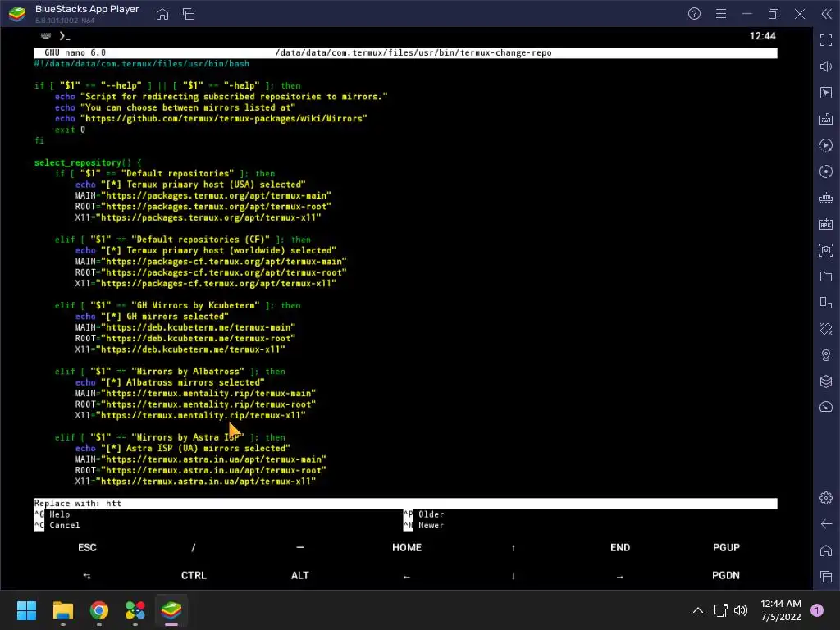The image size is (840, 630).
Task: Click Android recent apps icon in sidebar
Action: pyautogui.click(x=826, y=577)
